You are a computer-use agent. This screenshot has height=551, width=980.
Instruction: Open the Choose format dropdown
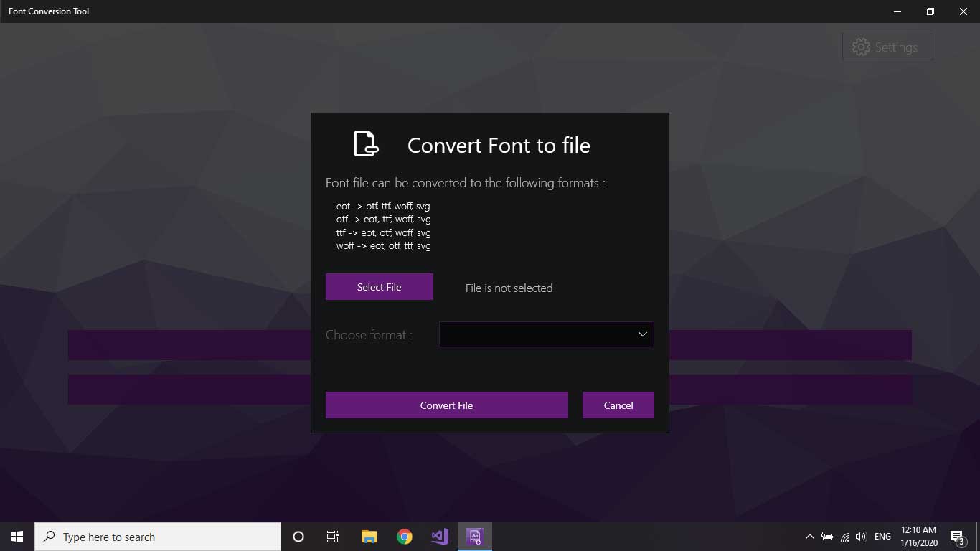click(x=546, y=334)
